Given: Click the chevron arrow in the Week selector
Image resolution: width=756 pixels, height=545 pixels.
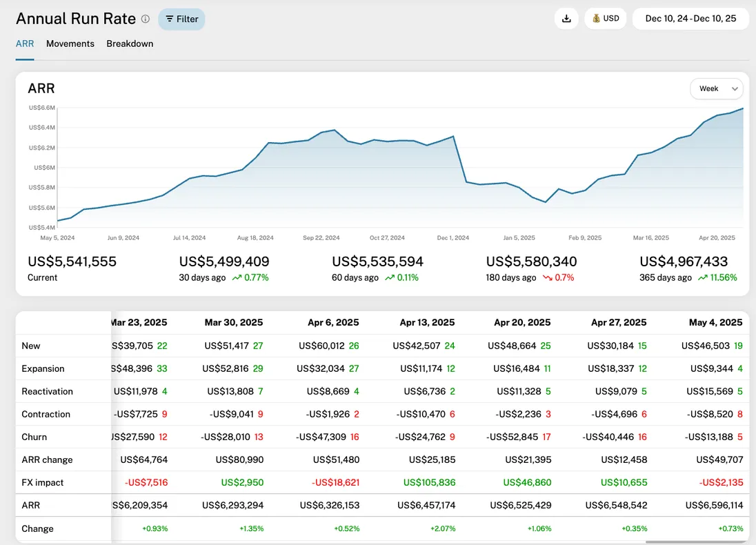Looking at the screenshot, I should 735,89.
